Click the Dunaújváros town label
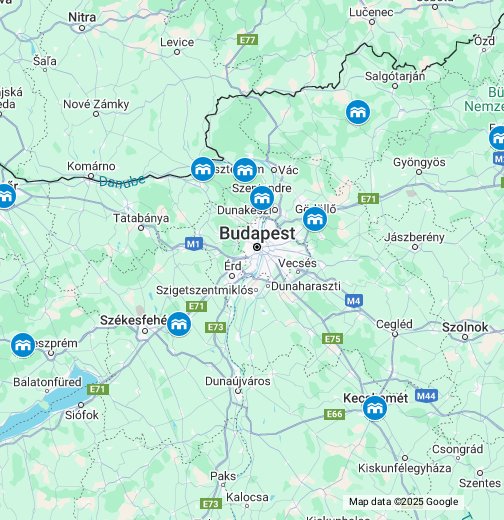504x520 pixels. click(238, 381)
